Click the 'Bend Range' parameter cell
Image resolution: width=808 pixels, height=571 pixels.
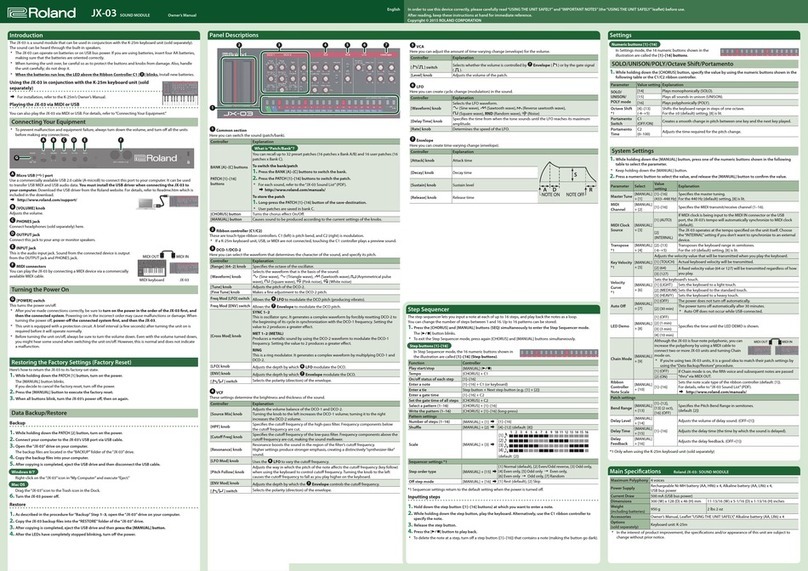coord(621,408)
